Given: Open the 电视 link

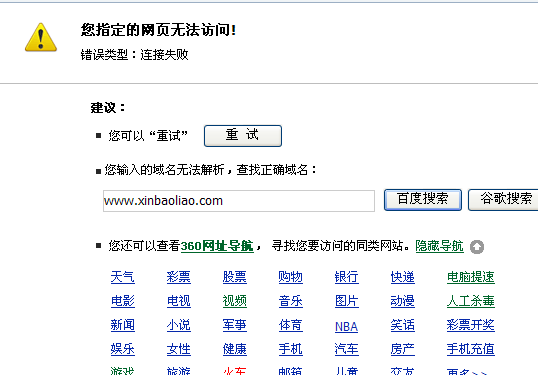Looking at the screenshot, I should click(x=179, y=301).
